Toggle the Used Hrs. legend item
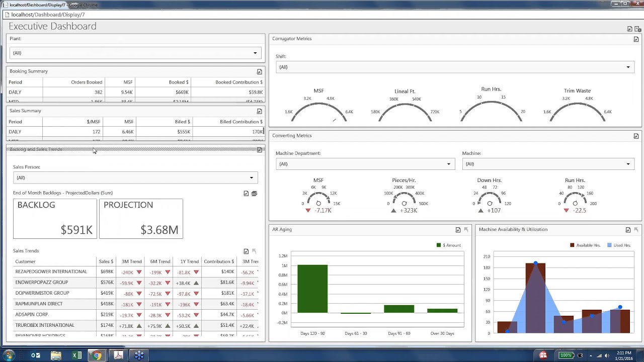This screenshot has width=644, height=362. coord(619,245)
